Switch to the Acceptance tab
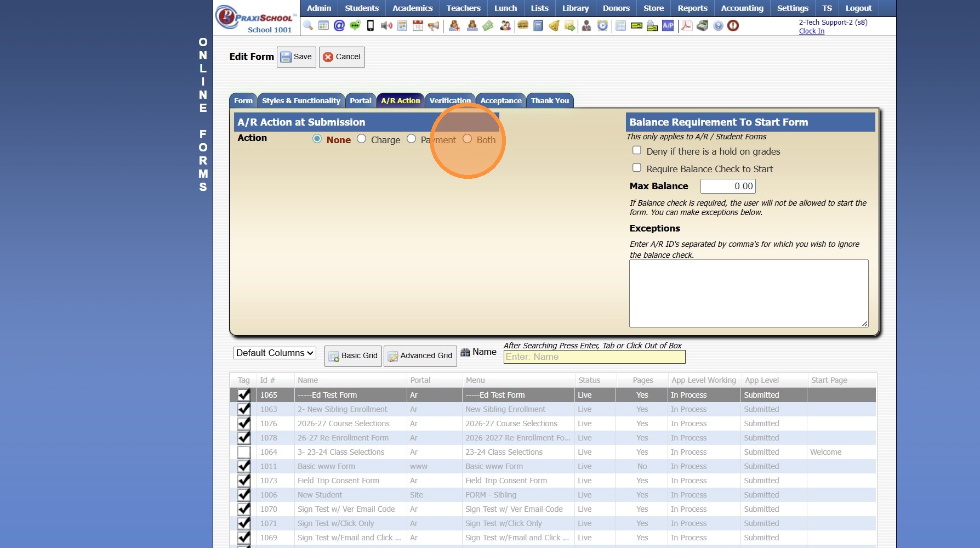The image size is (980, 548). click(501, 100)
